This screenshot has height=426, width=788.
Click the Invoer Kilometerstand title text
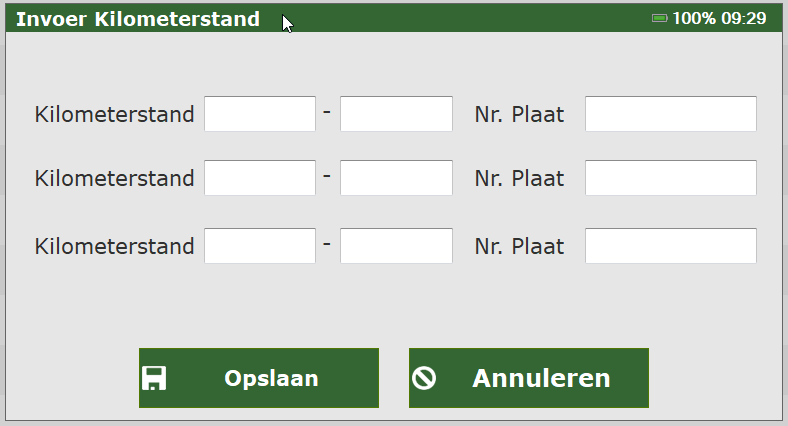coord(138,19)
